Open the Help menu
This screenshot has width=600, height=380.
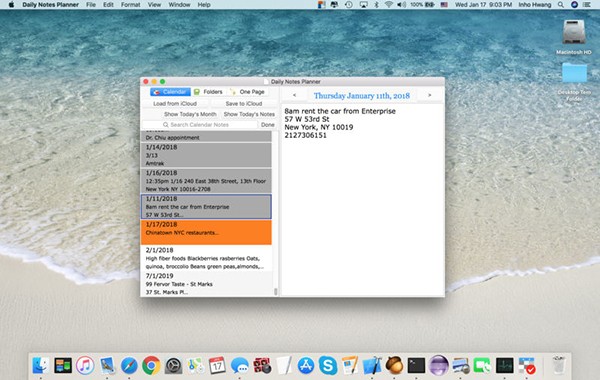[204, 5]
